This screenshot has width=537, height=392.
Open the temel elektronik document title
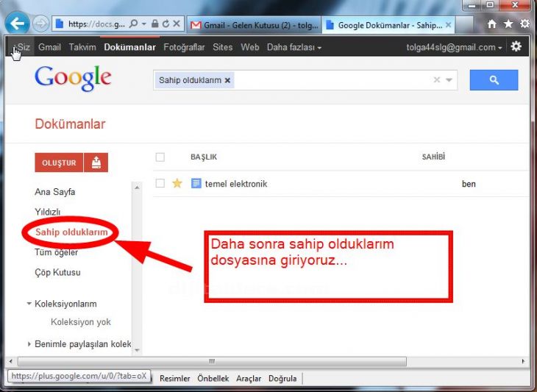(x=236, y=184)
